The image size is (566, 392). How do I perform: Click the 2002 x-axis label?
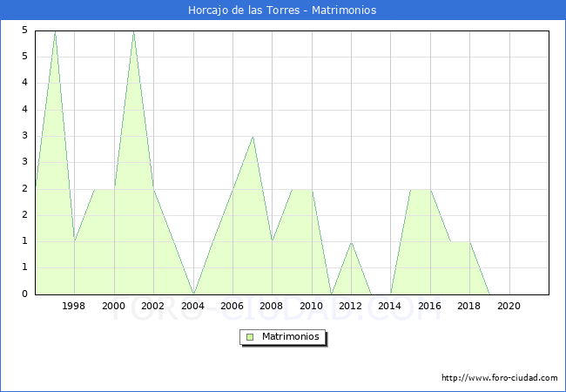[152, 306]
